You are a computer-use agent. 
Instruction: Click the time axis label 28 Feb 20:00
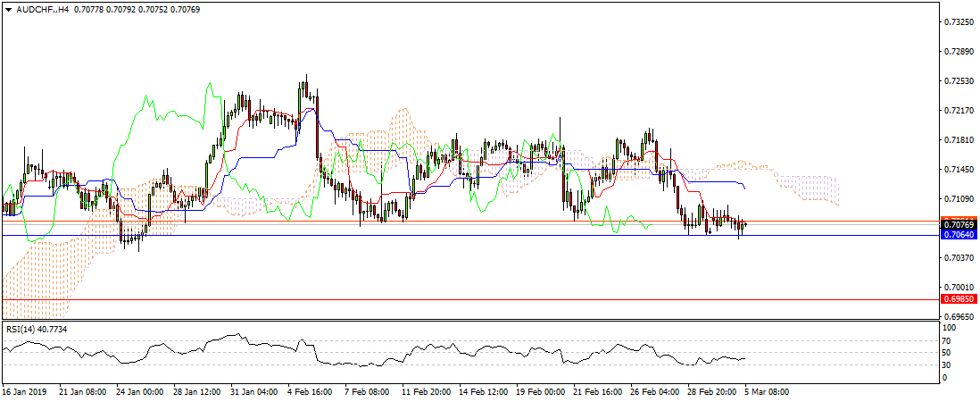[712, 392]
